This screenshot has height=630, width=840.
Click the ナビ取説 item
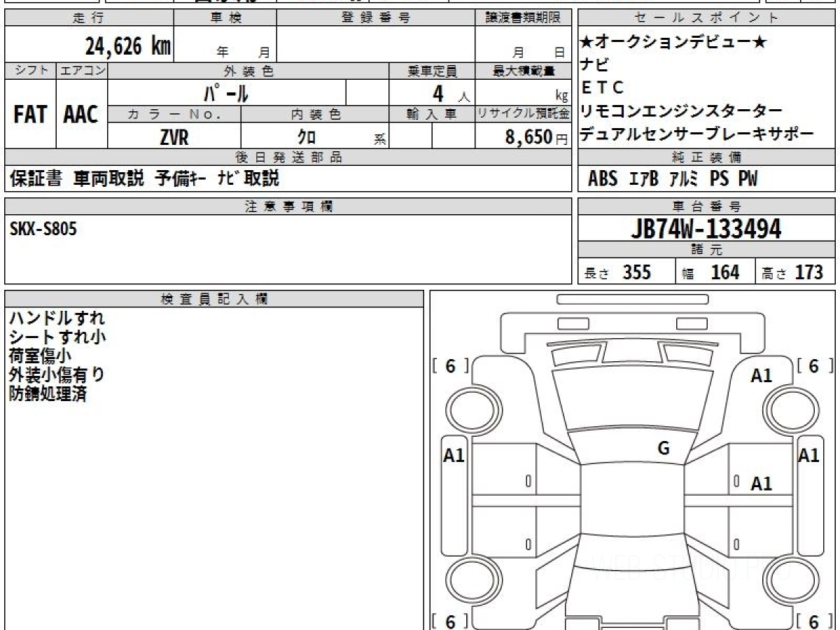(248, 179)
